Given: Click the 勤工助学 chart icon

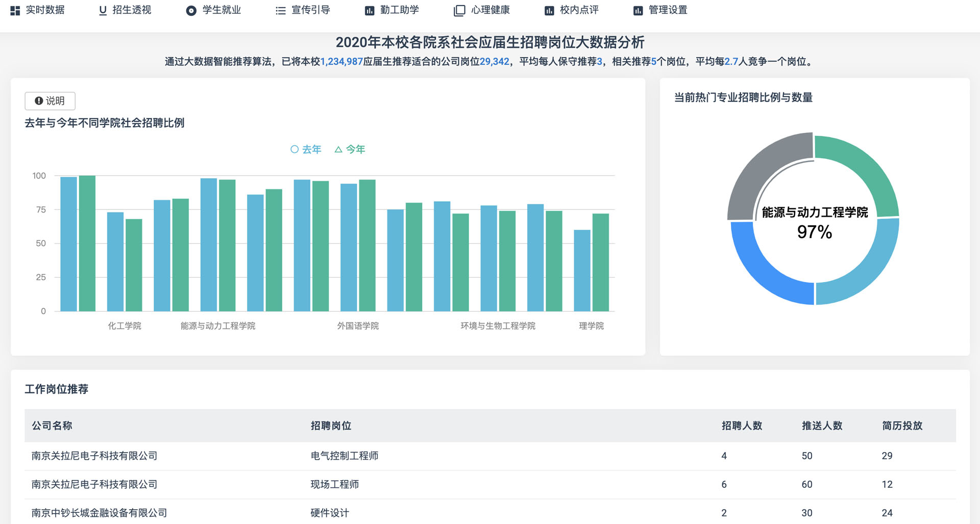Looking at the screenshot, I should pos(369,11).
